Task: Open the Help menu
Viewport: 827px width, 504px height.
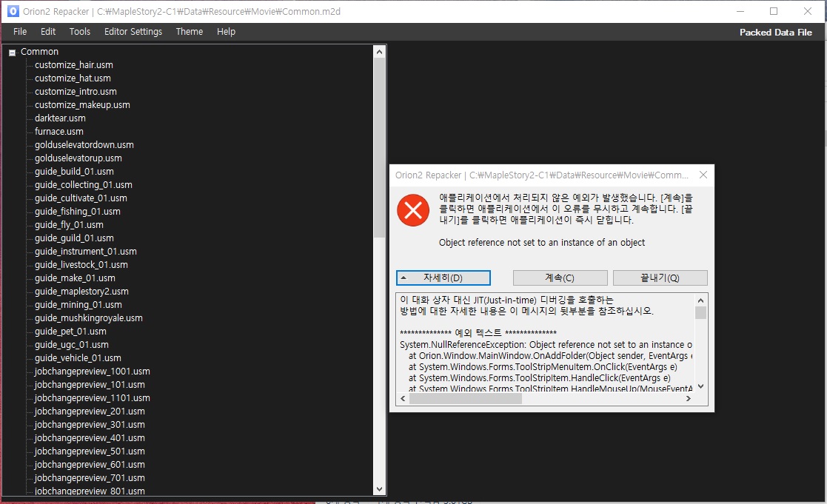Action: click(x=226, y=32)
